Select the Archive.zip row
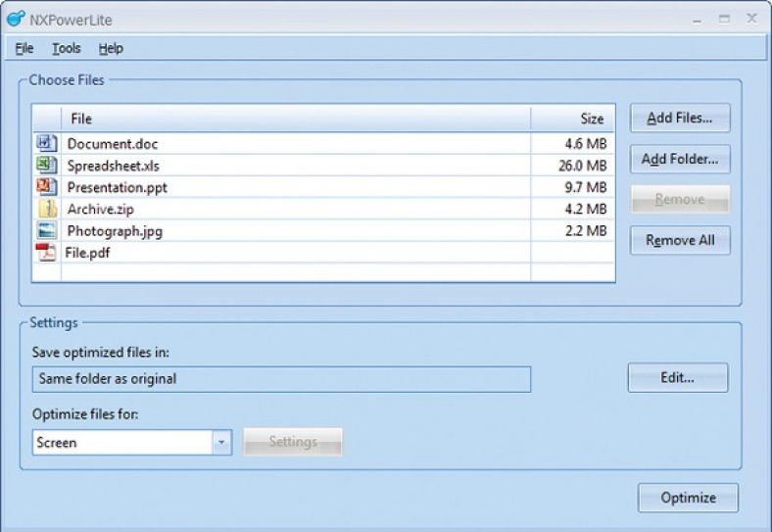The height and width of the screenshot is (532, 772). point(323,209)
